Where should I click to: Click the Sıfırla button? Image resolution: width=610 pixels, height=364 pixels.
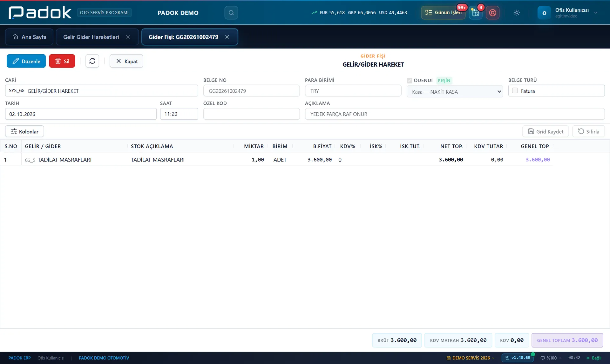click(588, 131)
